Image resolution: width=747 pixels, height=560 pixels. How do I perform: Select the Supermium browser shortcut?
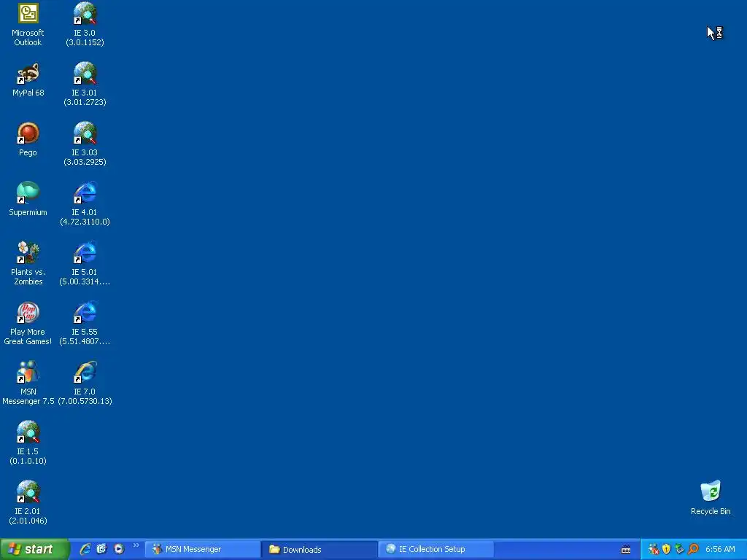[28, 199]
